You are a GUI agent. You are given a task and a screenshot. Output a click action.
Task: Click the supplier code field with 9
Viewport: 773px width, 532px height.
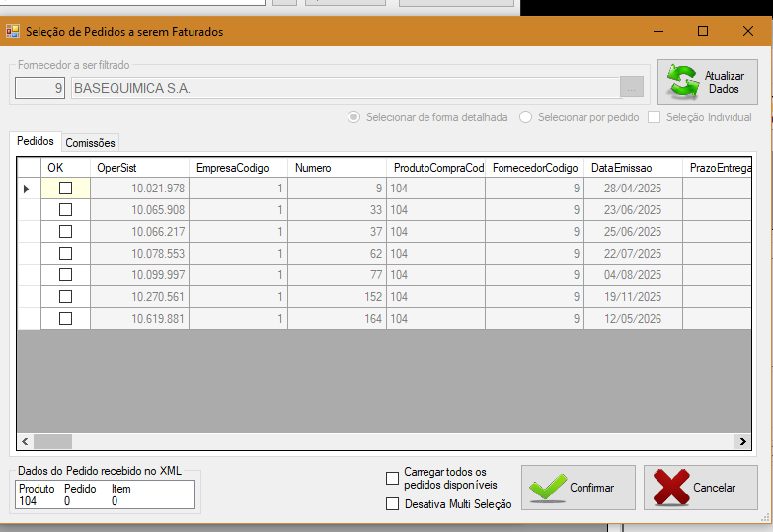[x=39, y=88]
